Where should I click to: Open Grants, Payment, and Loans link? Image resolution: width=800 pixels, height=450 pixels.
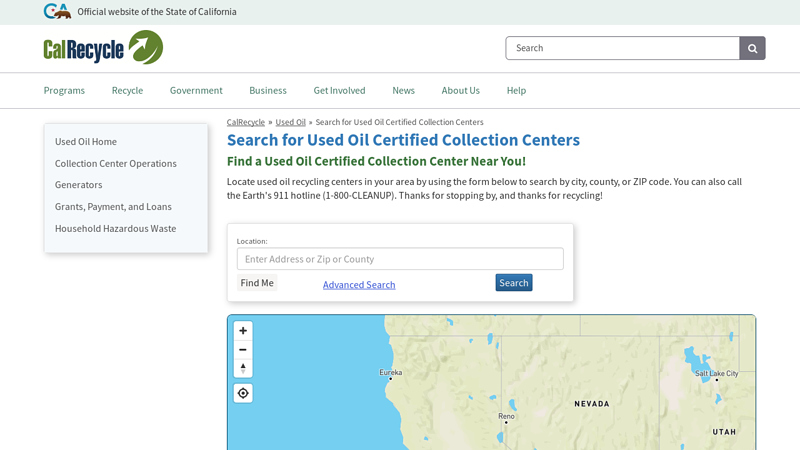coord(113,207)
